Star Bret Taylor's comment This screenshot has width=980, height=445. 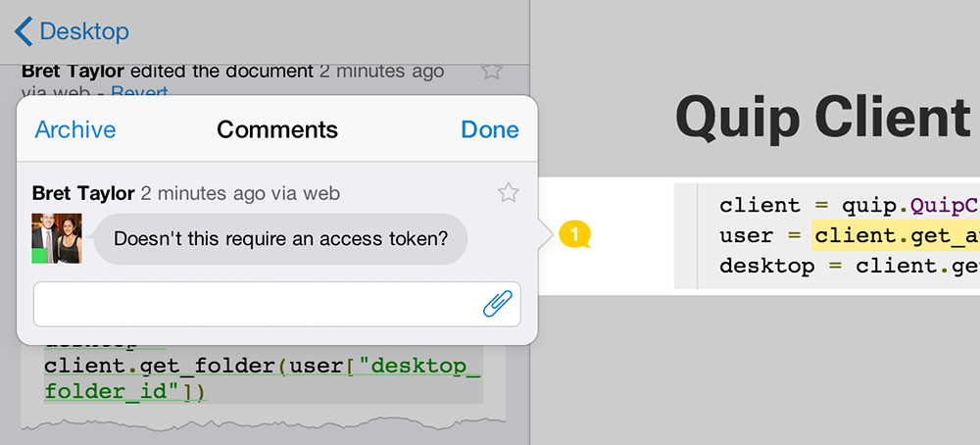[508, 192]
